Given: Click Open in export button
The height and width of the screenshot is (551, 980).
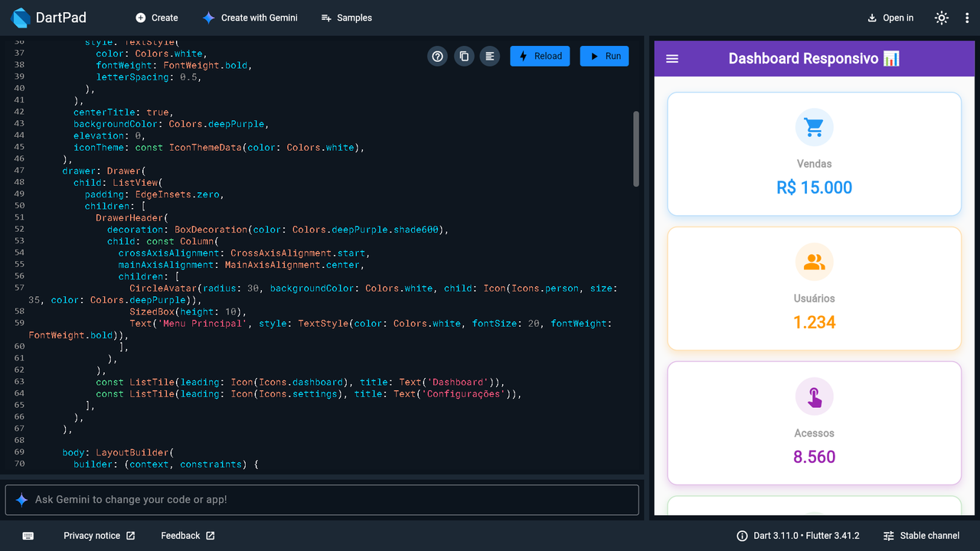Looking at the screenshot, I should [x=890, y=18].
